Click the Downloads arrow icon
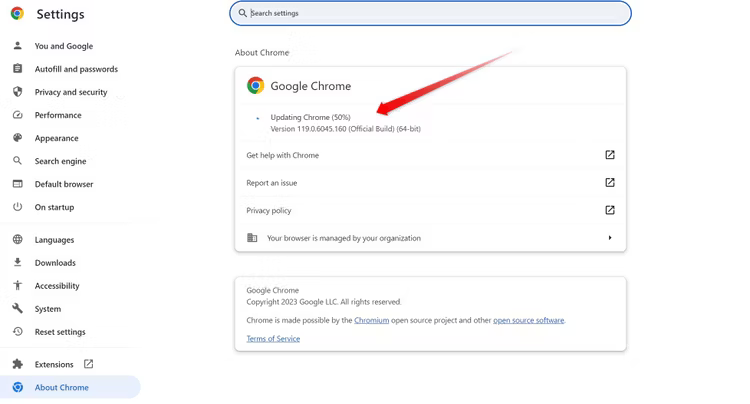 pos(17,263)
